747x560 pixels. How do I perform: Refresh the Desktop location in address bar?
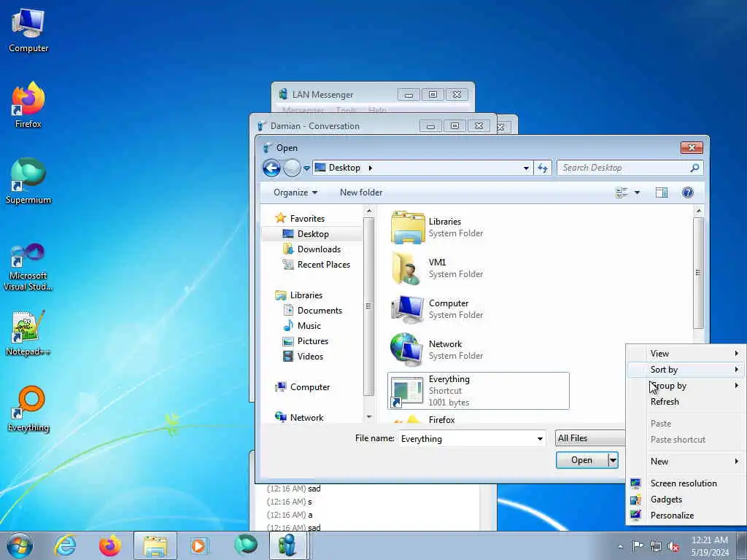pos(543,168)
